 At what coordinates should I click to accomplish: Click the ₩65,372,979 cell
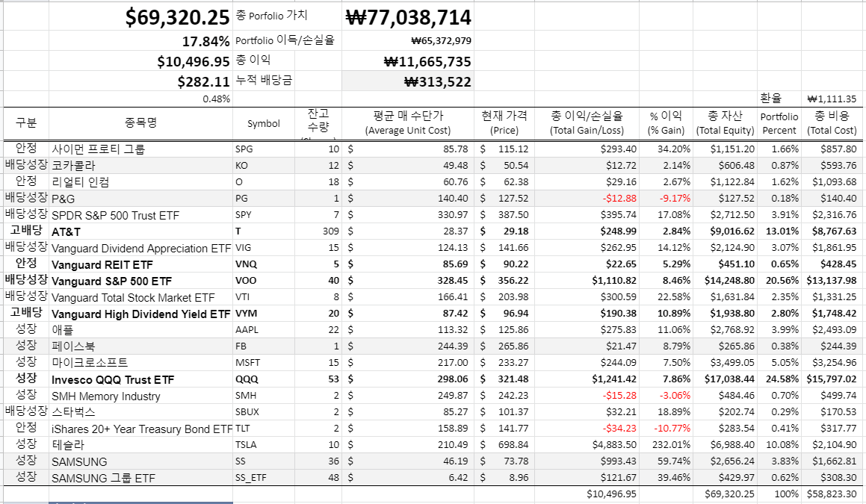coord(407,41)
